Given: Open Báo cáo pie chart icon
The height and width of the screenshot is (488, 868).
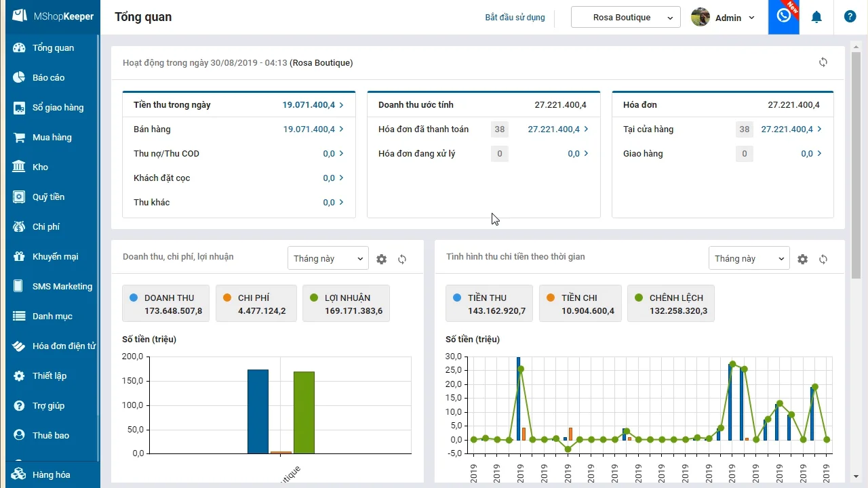Looking at the screenshot, I should (x=19, y=78).
